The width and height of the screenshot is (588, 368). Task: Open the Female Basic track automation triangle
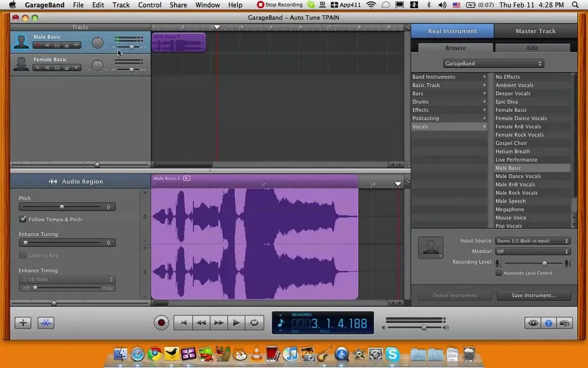pyautogui.click(x=76, y=68)
